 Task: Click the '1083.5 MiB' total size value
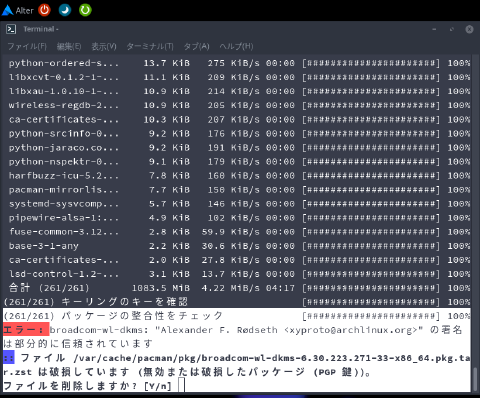pyautogui.click(x=161, y=288)
